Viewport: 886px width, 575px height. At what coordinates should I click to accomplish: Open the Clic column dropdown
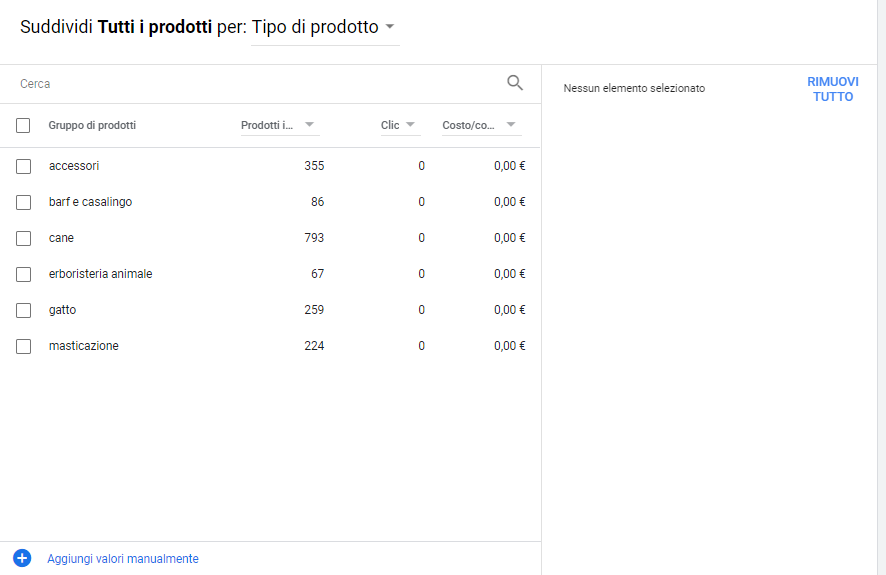click(400, 125)
